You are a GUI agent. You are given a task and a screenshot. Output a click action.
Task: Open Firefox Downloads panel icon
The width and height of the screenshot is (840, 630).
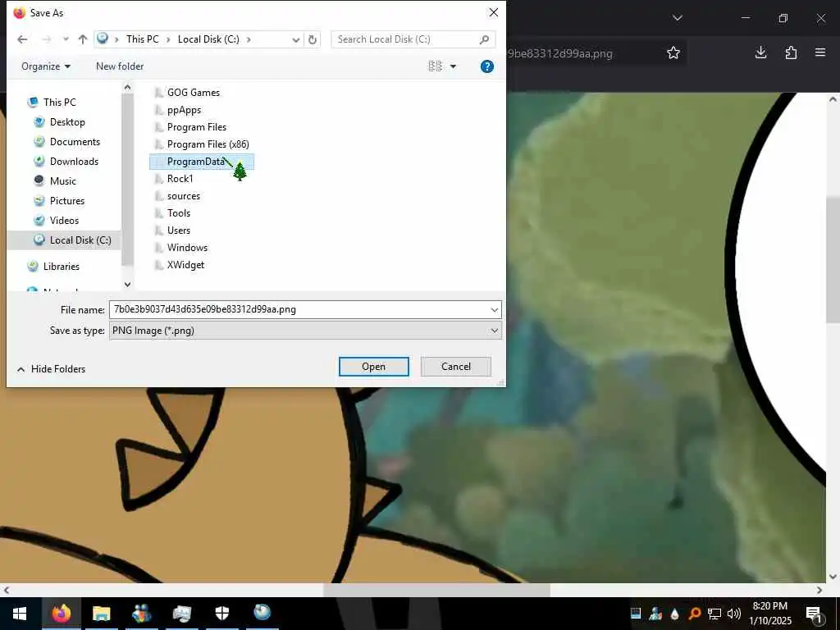(x=760, y=52)
